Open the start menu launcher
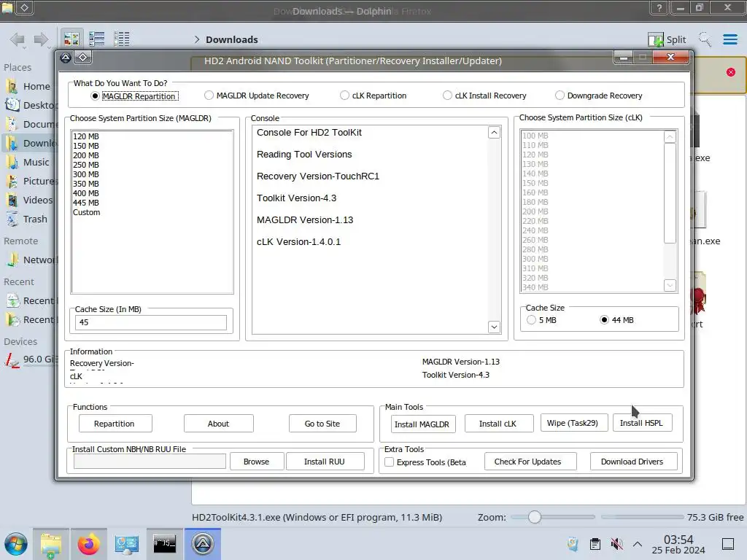This screenshot has width=747, height=560. click(x=16, y=544)
